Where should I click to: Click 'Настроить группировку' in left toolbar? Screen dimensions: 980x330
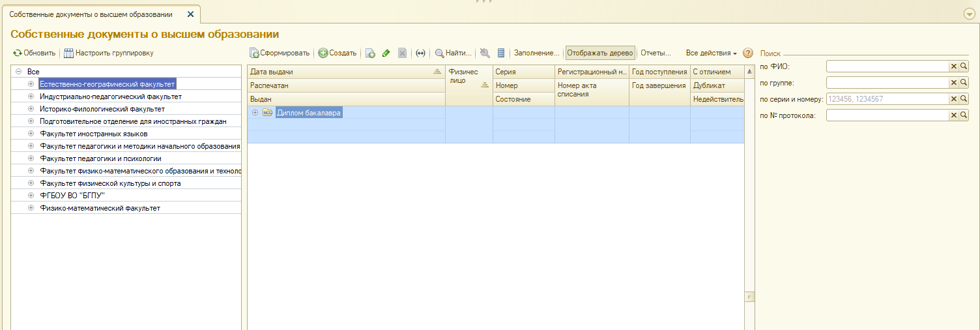[x=109, y=53]
